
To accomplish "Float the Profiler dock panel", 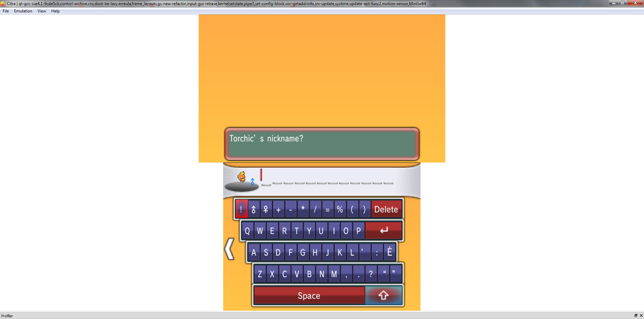I will click(636, 315).
